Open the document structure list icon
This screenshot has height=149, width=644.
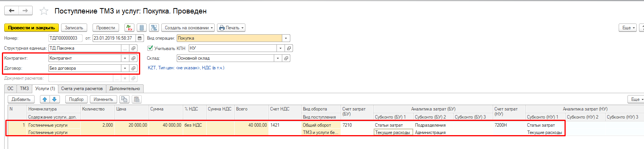point(142,28)
